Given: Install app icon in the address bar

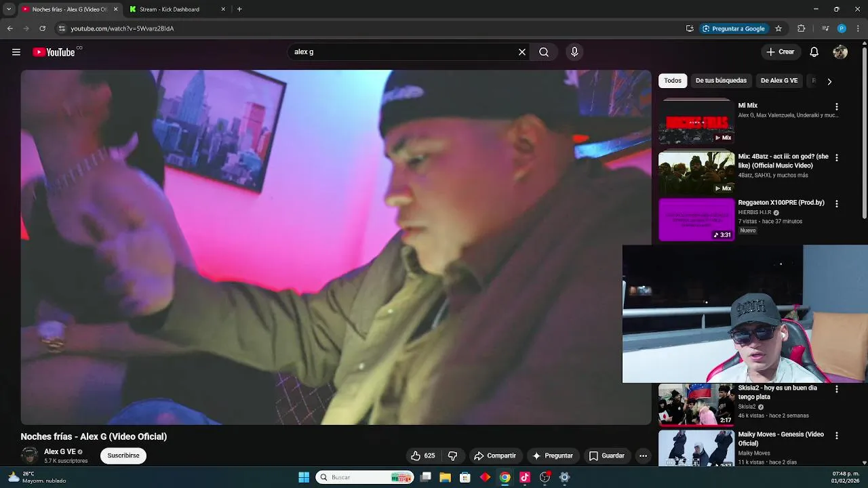Looking at the screenshot, I should coord(690,28).
